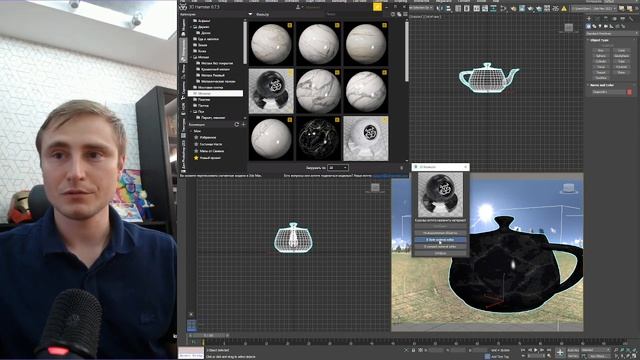This screenshot has width=640, height=360.
Task: Click the 3D Hamster thumbnails vertical scrollbar
Action: click(407, 51)
